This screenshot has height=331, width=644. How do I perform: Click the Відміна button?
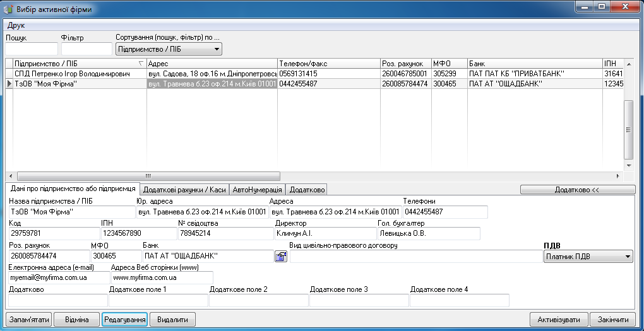click(x=76, y=320)
